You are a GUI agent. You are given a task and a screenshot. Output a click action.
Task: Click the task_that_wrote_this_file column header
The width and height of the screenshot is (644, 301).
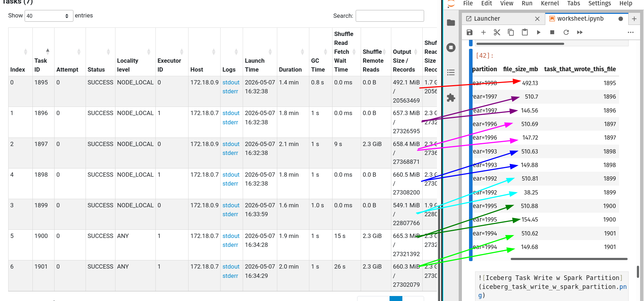point(580,69)
